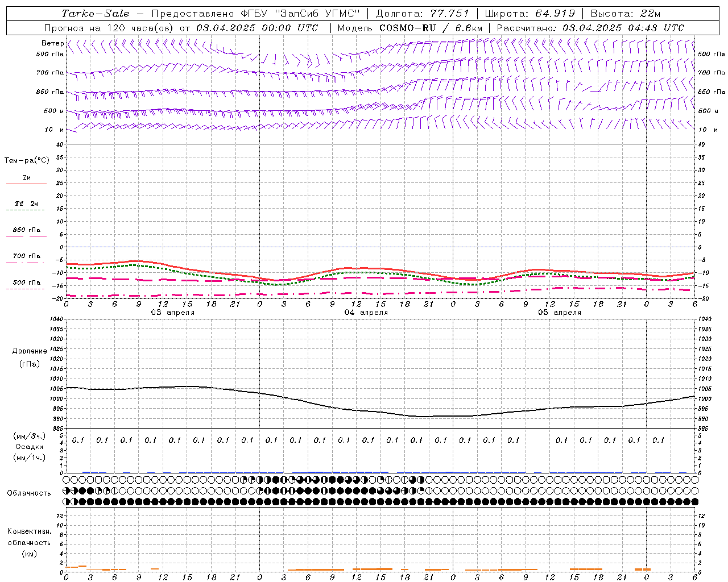This screenshot has height=582, width=728.
Task: Click the forecast start time 03.04.2025 00:00 UTC
Action: [257, 28]
